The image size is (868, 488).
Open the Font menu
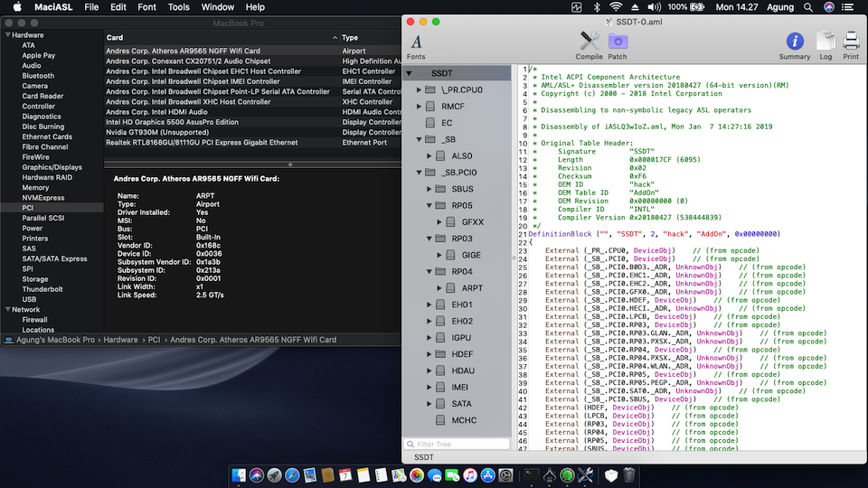(x=146, y=7)
